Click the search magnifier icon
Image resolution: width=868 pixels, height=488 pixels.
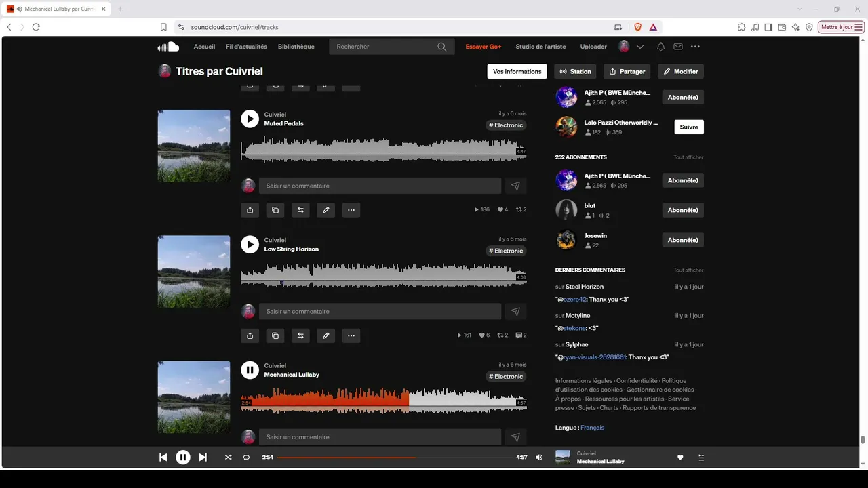pos(442,47)
